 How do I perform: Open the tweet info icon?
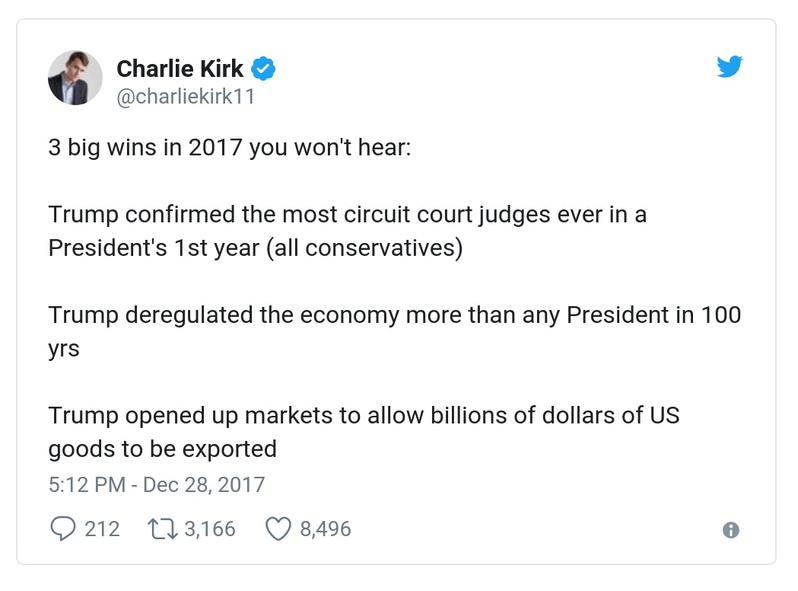point(731,530)
